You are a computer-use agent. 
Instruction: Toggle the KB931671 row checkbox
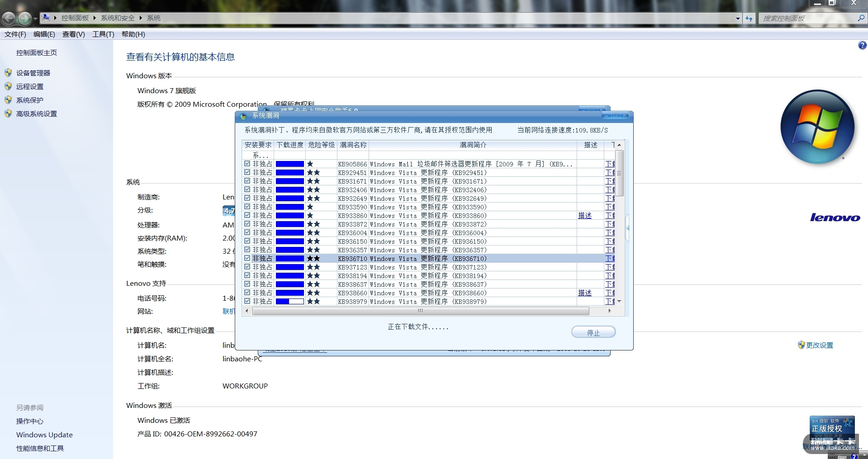coord(247,181)
